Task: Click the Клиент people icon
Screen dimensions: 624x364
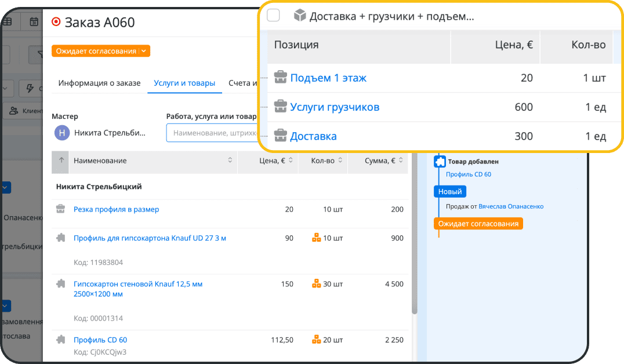Action: click(14, 111)
